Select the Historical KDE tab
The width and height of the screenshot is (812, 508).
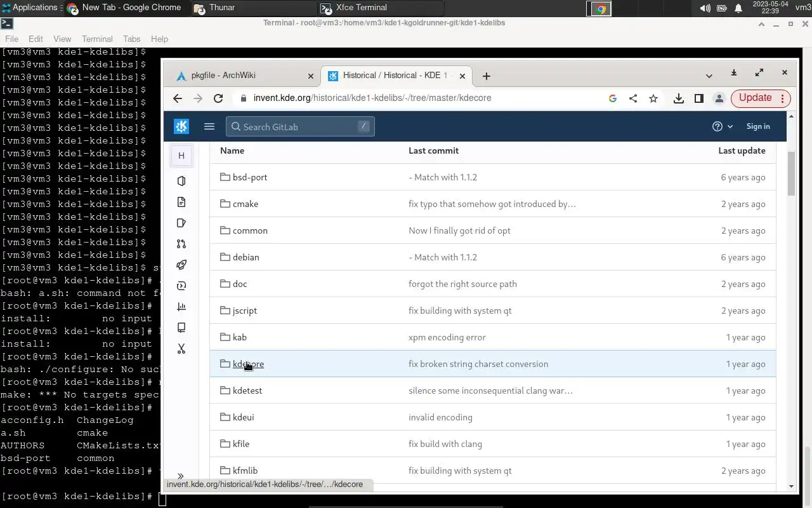tap(395, 76)
